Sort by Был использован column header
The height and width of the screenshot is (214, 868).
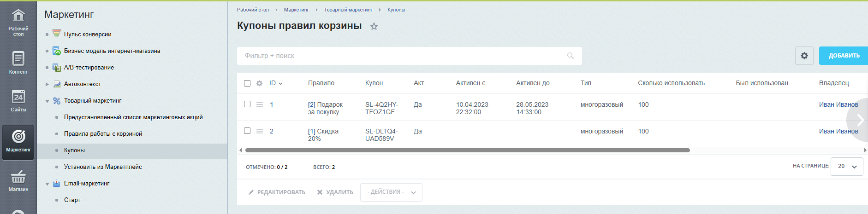click(x=762, y=83)
